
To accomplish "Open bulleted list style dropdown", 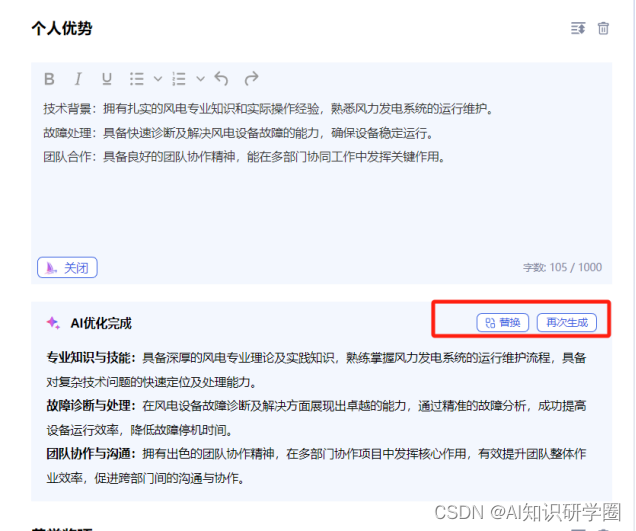I will 158,79.
